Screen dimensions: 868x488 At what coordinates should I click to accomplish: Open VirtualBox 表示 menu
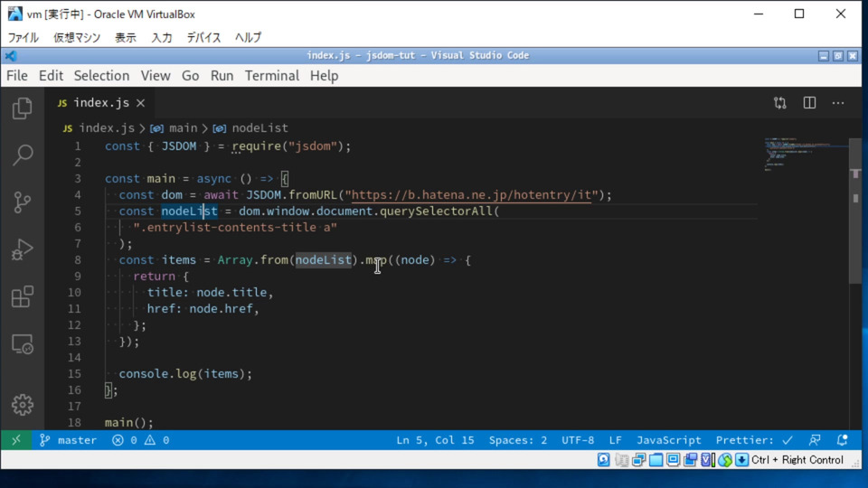pos(126,38)
